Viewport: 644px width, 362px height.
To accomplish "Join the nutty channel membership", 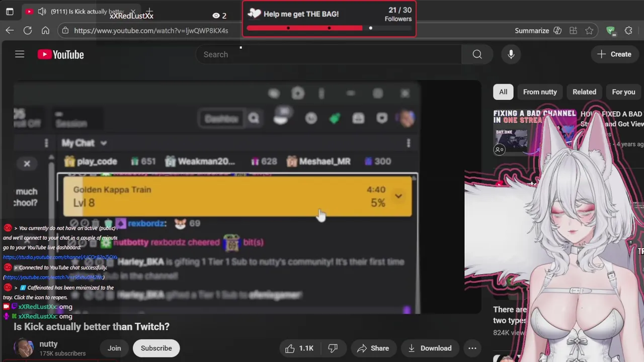I will click(114, 348).
